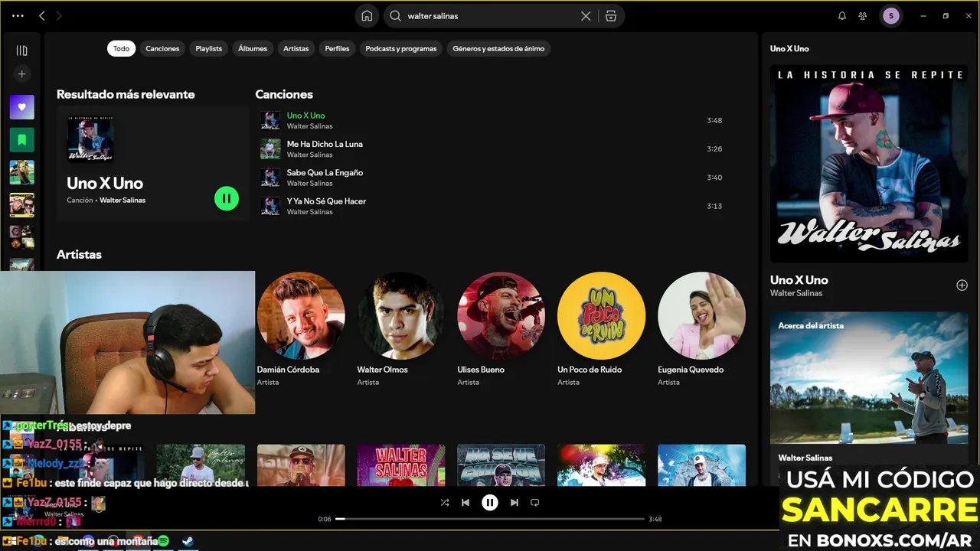Go forward with the right arrow
Screen dimensions: 980x551
(x=59, y=15)
